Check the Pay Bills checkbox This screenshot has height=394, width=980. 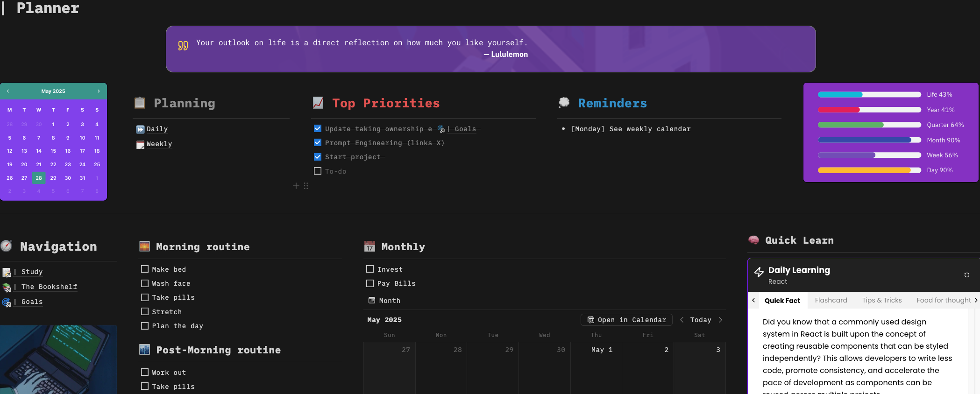[x=370, y=283]
